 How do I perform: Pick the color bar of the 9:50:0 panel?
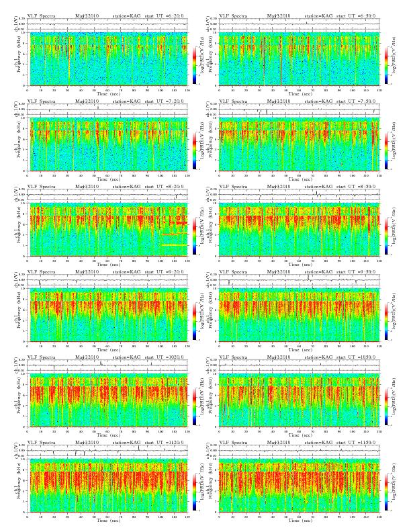tap(387, 321)
